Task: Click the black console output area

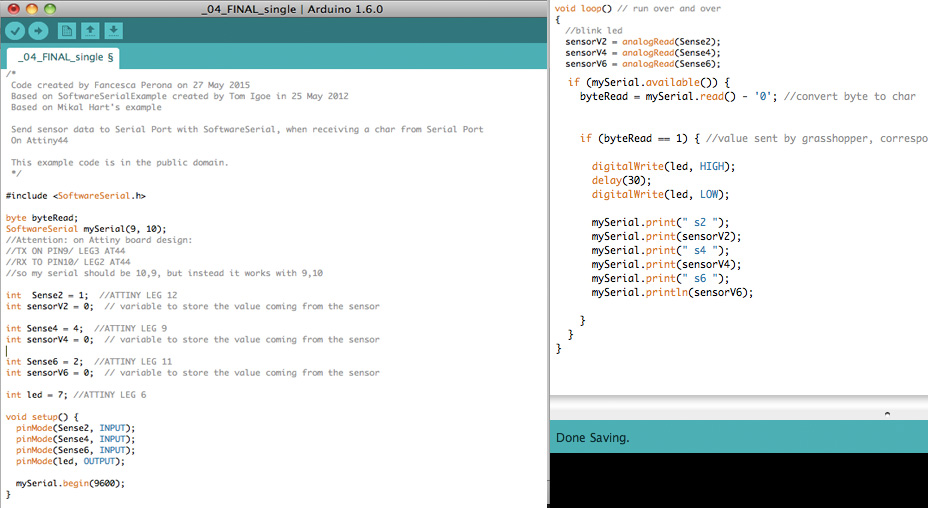Action: [739, 480]
